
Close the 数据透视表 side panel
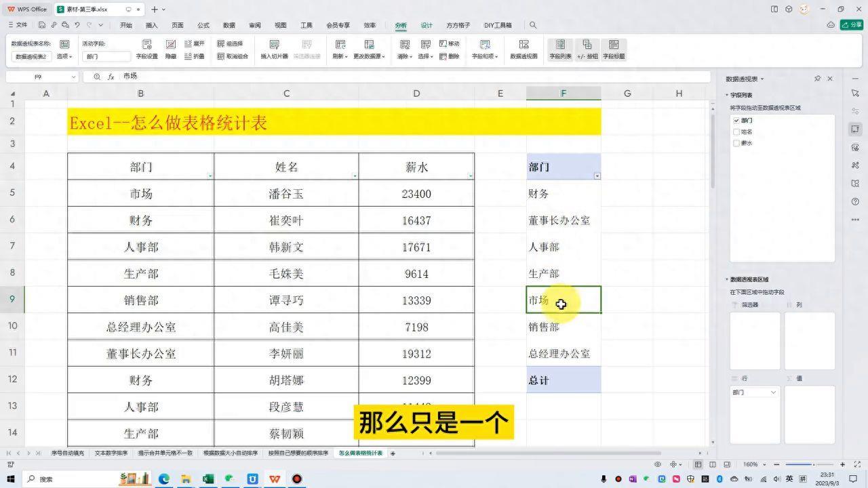pos(830,79)
